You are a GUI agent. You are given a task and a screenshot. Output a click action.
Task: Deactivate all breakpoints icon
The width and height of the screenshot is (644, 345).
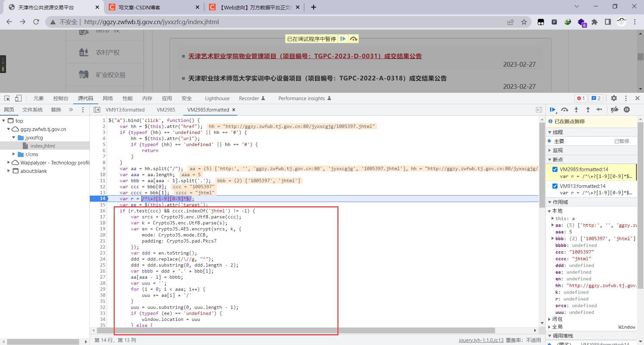(614, 110)
